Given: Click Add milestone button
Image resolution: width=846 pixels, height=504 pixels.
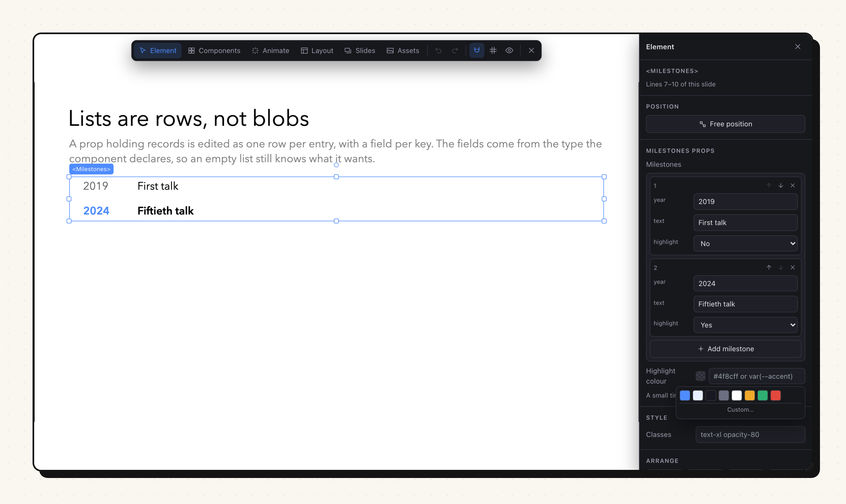Looking at the screenshot, I should tap(725, 349).
